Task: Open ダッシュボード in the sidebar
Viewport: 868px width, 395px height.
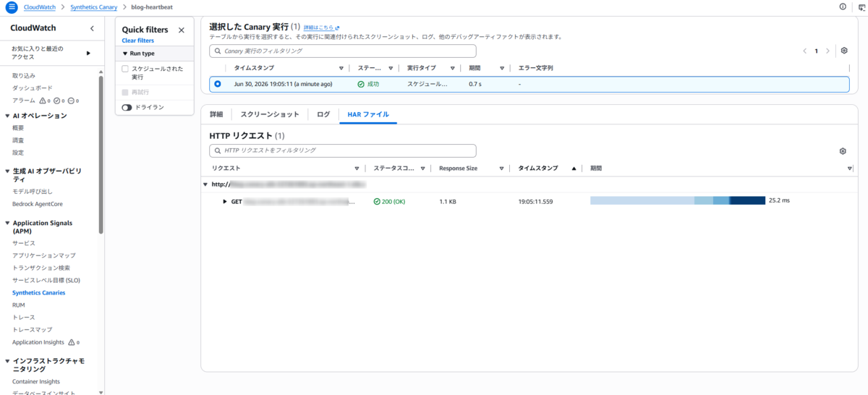Action: [33, 88]
